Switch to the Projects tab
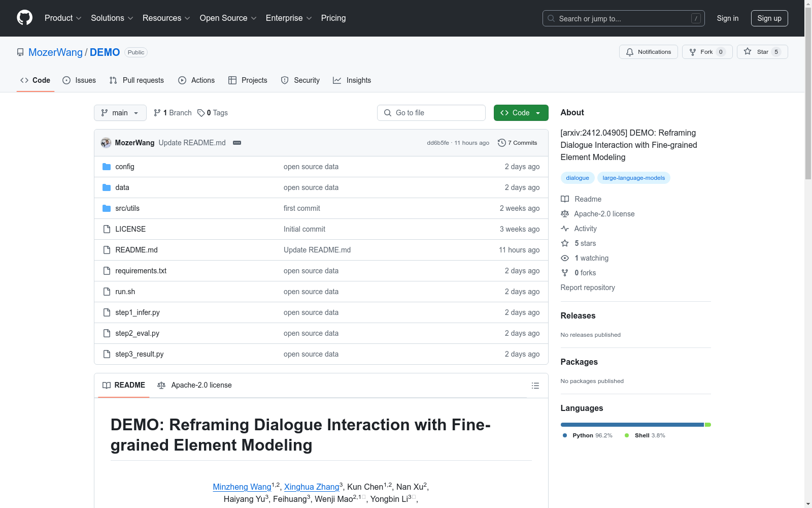This screenshot has width=812, height=508. [248, 80]
